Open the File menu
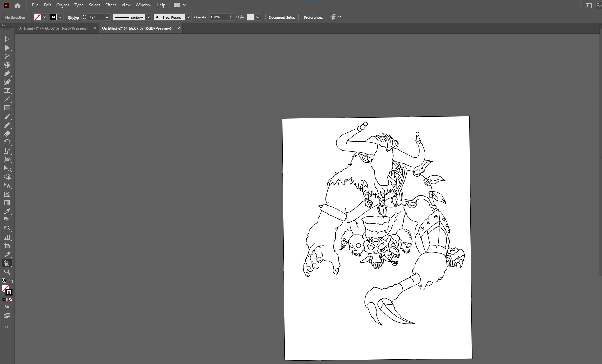This screenshot has height=364, width=602. (x=35, y=5)
